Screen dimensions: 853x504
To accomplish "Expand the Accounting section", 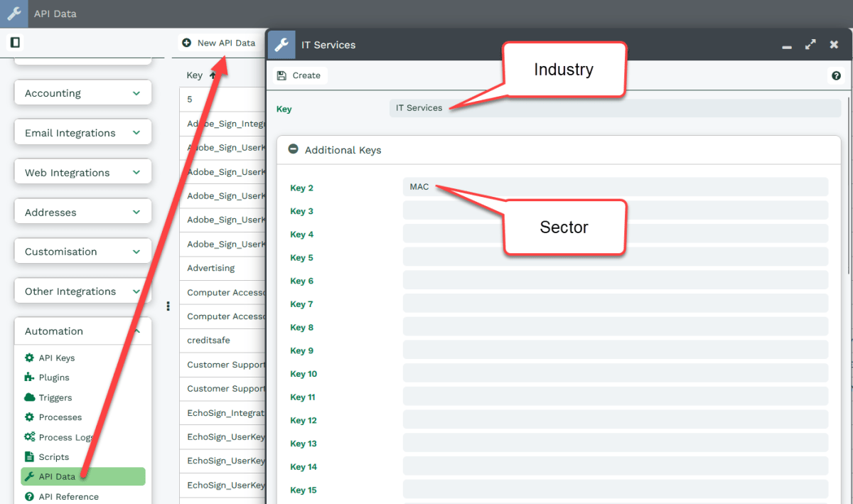I will point(82,93).
